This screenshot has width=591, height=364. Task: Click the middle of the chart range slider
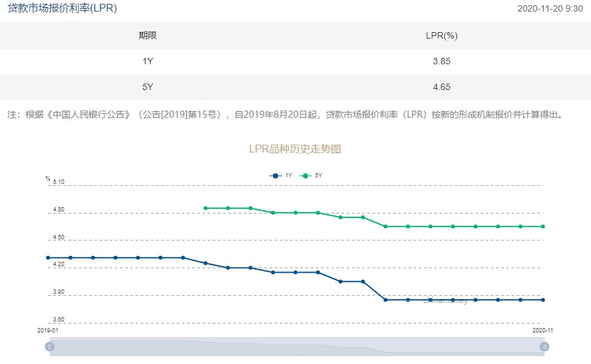(297, 346)
